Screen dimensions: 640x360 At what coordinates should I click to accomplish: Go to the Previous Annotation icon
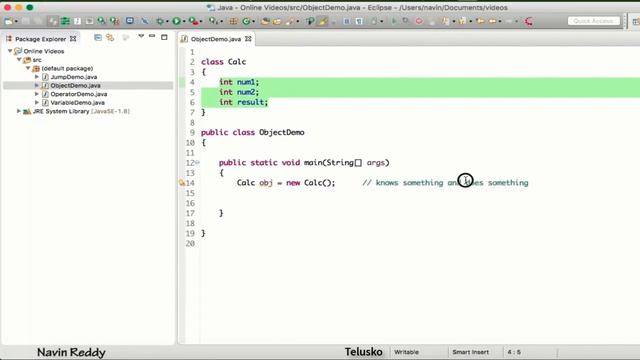(462, 21)
